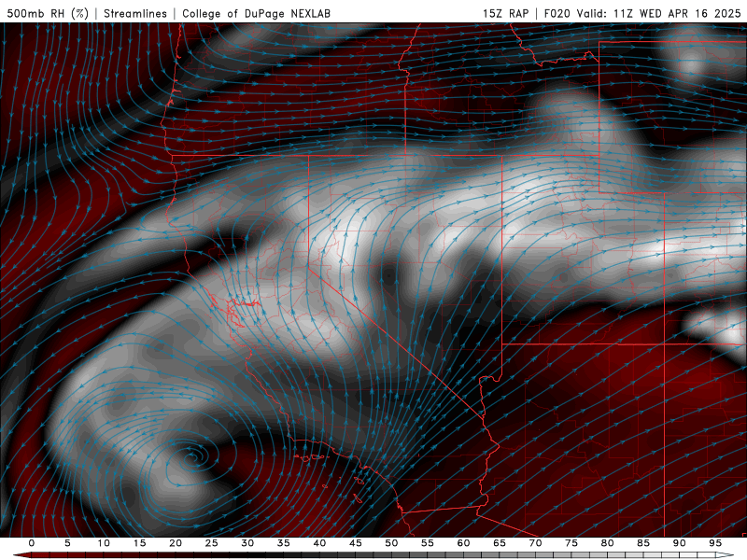The image size is (747, 560).
Task: Click the colorbar value label "65"
Action: click(500, 543)
